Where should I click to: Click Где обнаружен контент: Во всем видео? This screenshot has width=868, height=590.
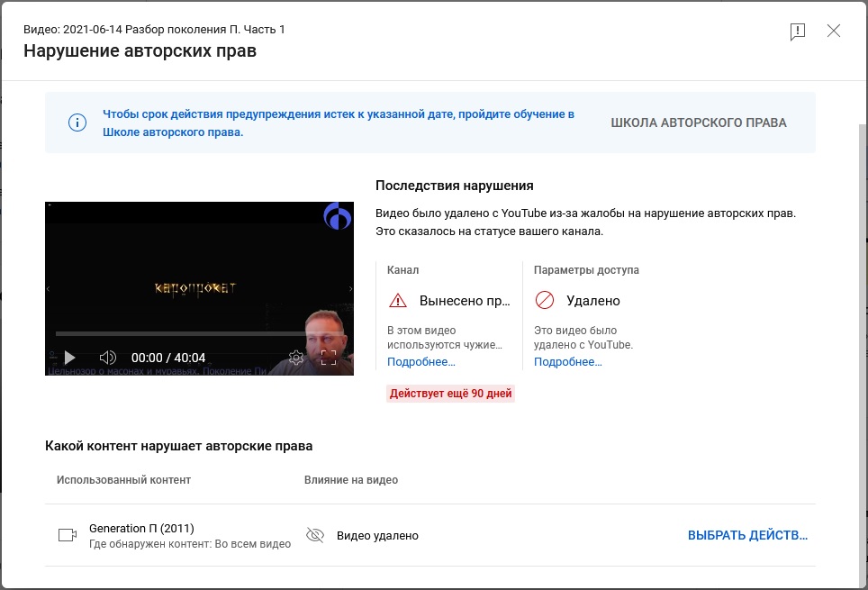190,544
